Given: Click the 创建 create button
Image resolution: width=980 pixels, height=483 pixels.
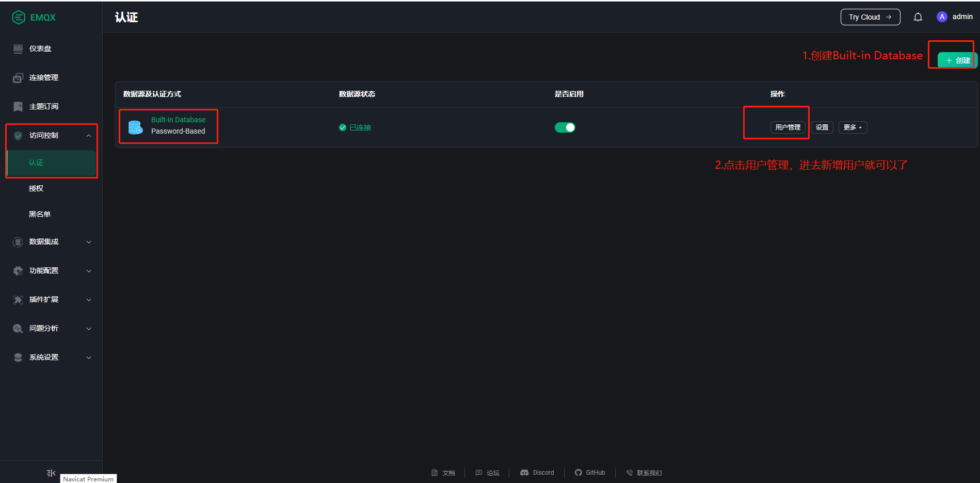Looking at the screenshot, I should tap(957, 60).
